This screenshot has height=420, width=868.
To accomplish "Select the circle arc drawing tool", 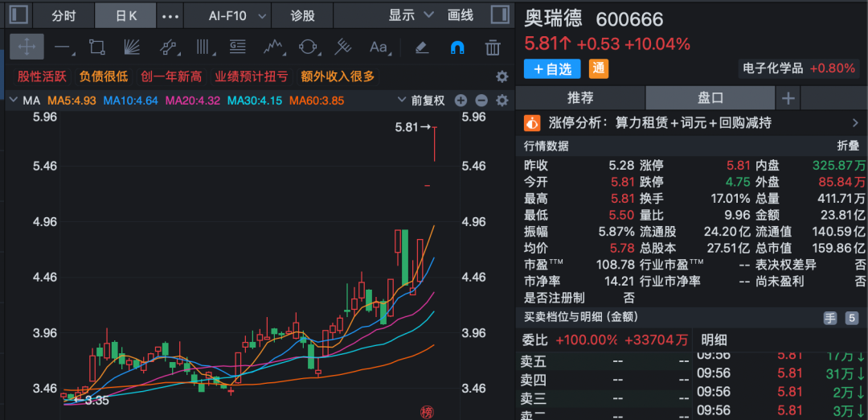I will pyautogui.click(x=309, y=47).
